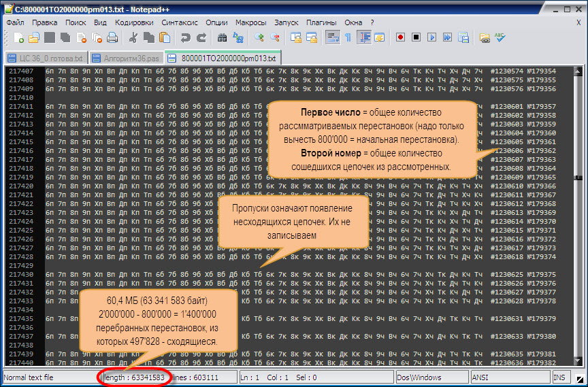Viewport: 588px width, 387px height.
Task: Open the Вид menu
Action: point(100,22)
